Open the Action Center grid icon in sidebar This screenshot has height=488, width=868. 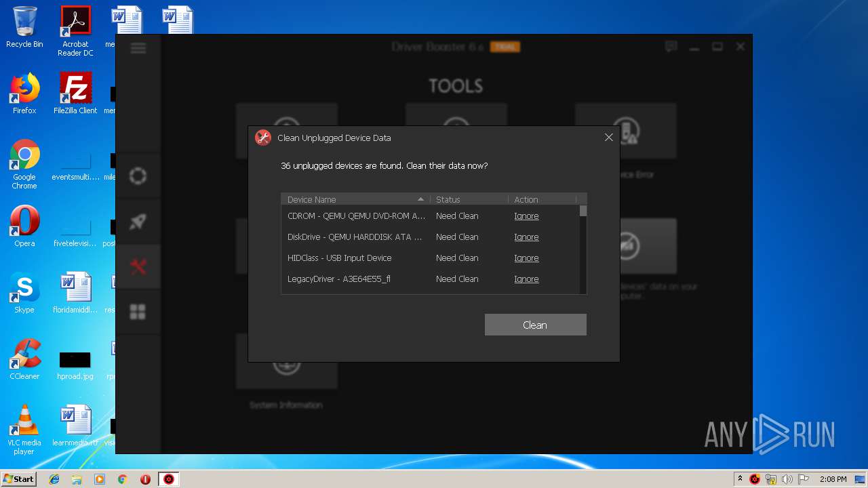point(138,312)
